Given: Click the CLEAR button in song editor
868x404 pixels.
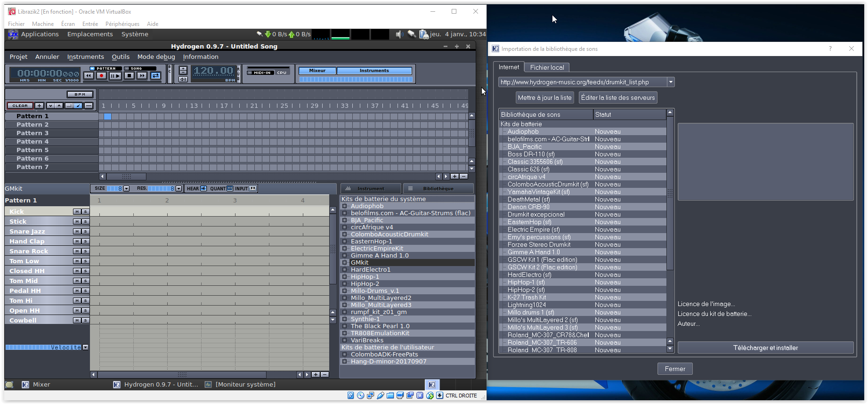Looking at the screenshot, I should tap(20, 105).
